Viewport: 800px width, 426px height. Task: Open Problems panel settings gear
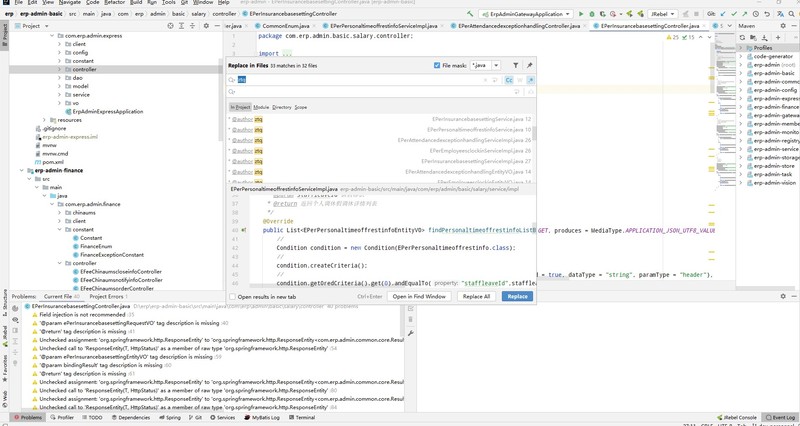[x=783, y=296]
